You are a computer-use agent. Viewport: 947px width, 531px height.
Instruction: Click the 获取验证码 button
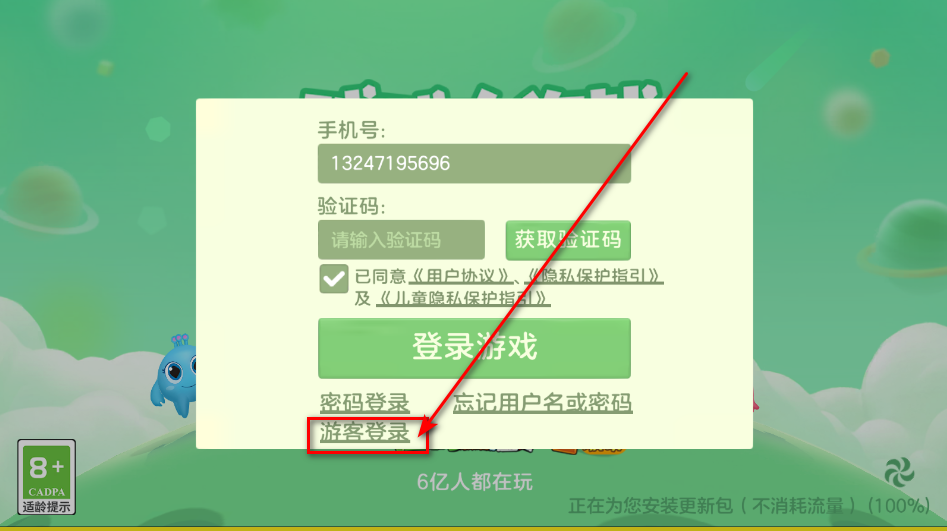coord(568,240)
